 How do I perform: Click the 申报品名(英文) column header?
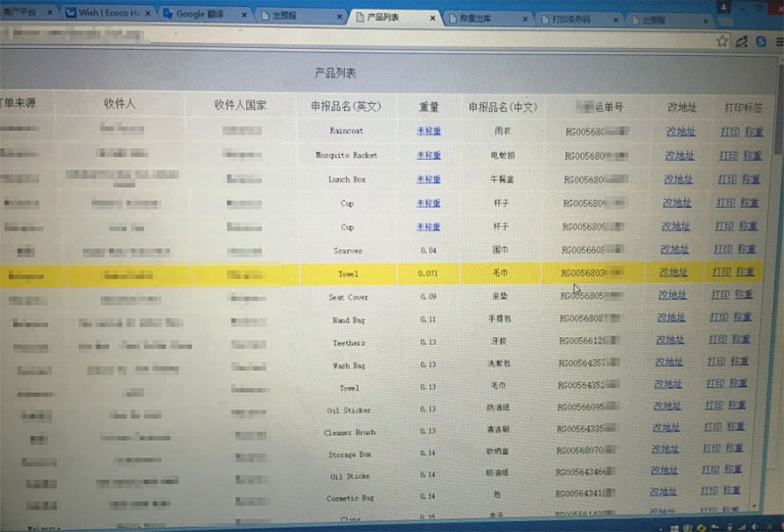(x=346, y=106)
